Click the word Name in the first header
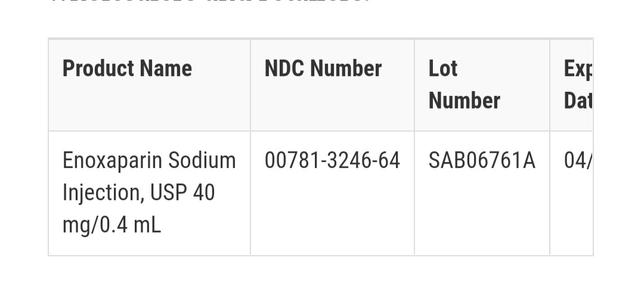This screenshot has height=282, width=644. point(166,68)
